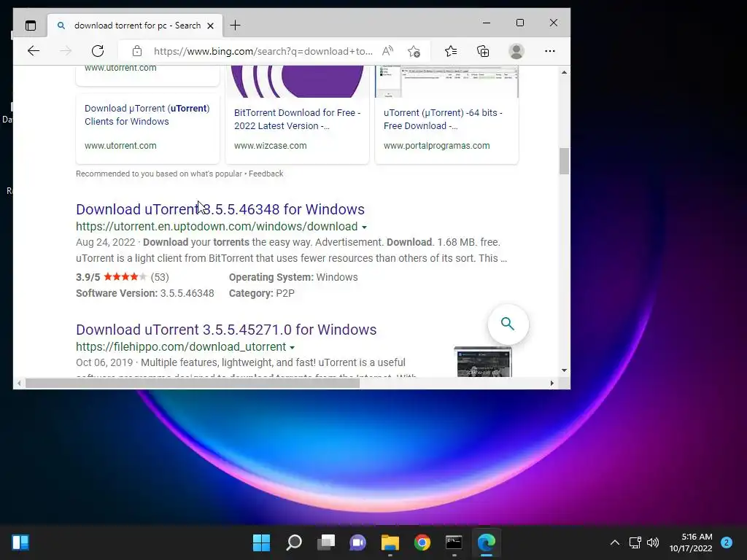747x560 pixels.
Task: Open the Widgets panel on taskbar
Action: [20, 542]
